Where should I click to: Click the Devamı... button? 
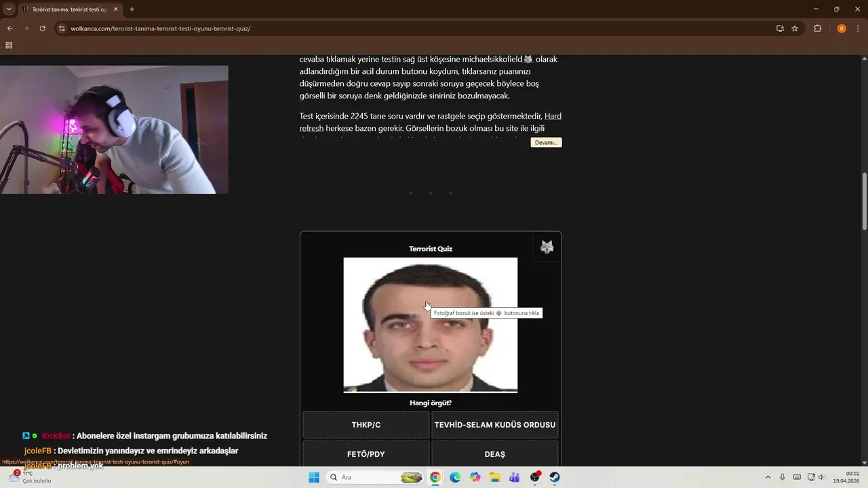(546, 142)
